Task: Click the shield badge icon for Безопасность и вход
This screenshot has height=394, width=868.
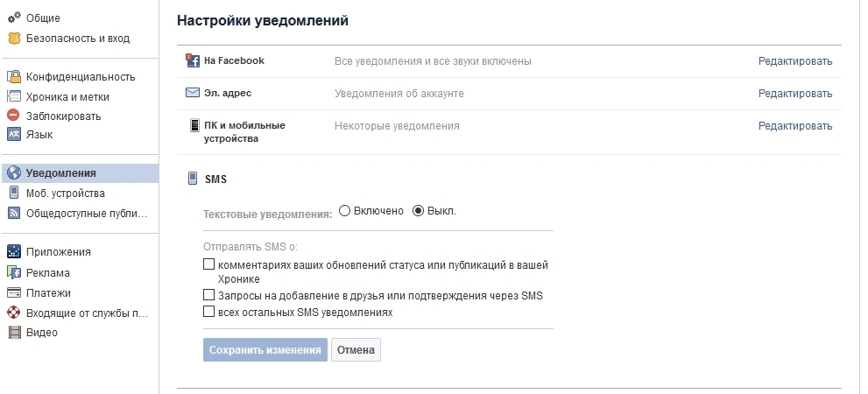Action: (x=13, y=38)
